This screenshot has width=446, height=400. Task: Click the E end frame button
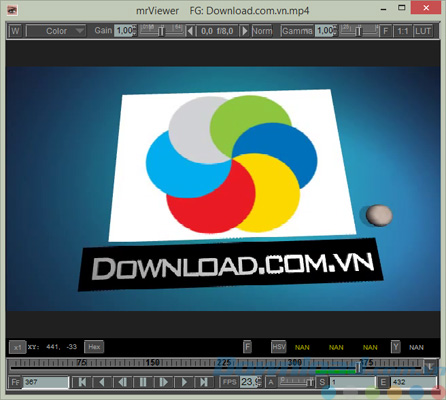(x=383, y=382)
